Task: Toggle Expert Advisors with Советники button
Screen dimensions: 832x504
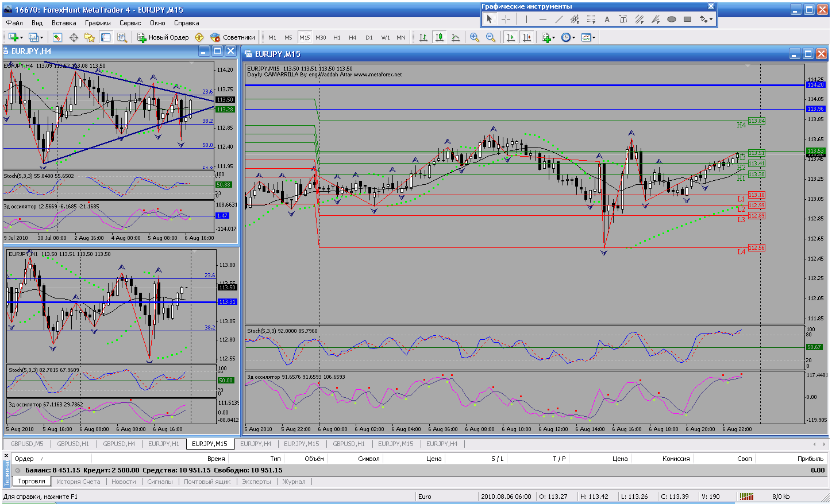Action: click(x=233, y=37)
